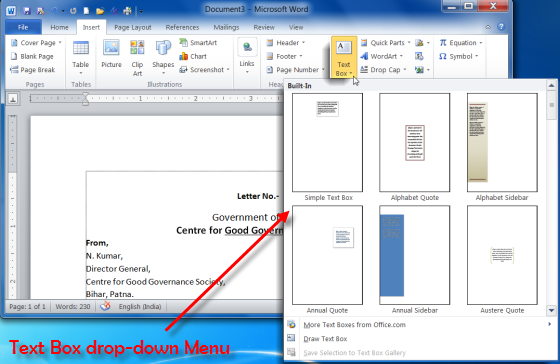The width and height of the screenshot is (560, 364).
Task: Open the Links group menu
Action: point(247,57)
